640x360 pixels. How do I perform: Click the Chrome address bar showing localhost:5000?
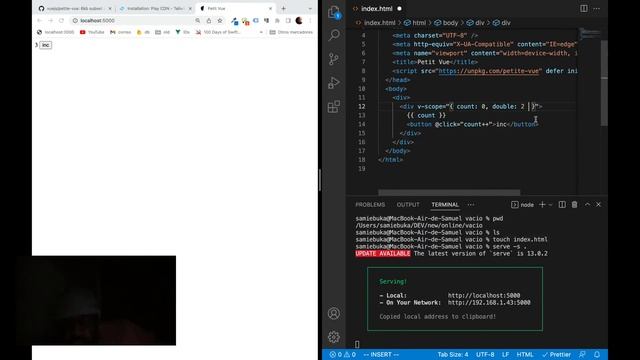(133, 20)
